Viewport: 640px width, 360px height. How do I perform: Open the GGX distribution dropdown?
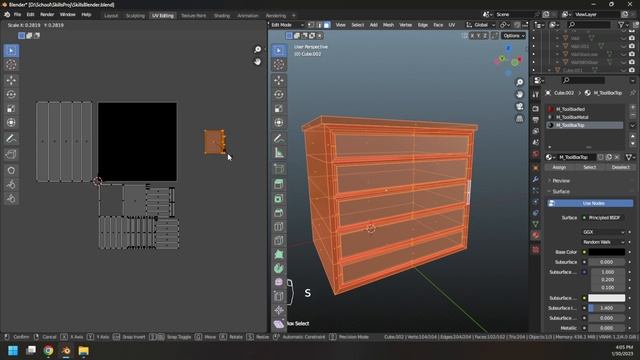click(603, 232)
